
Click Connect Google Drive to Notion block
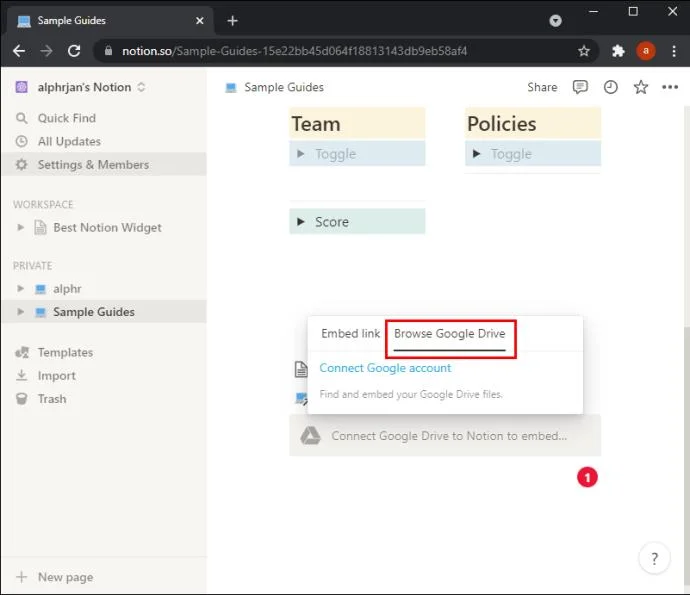click(445, 436)
